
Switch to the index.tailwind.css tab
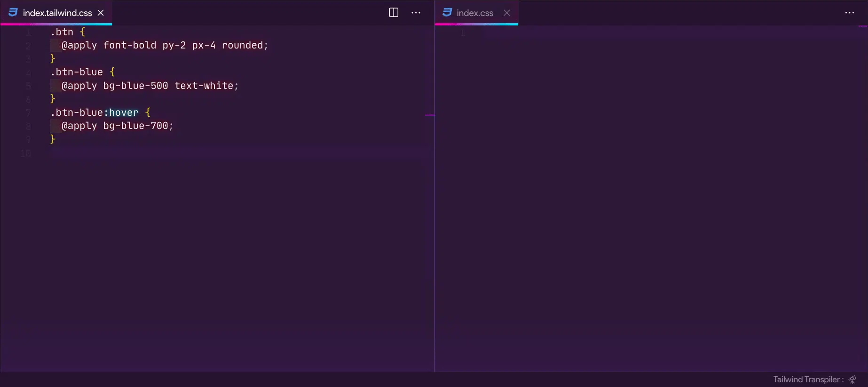tap(57, 13)
